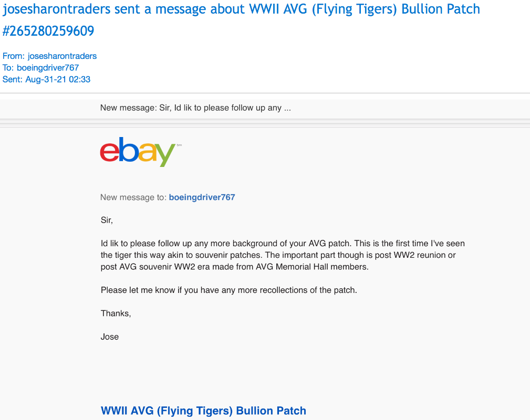Open the WWII AVG Bullion Patch listing link
The width and height of the screenshot is (530, 420).
pyautogui.click(x=203, y=411)
